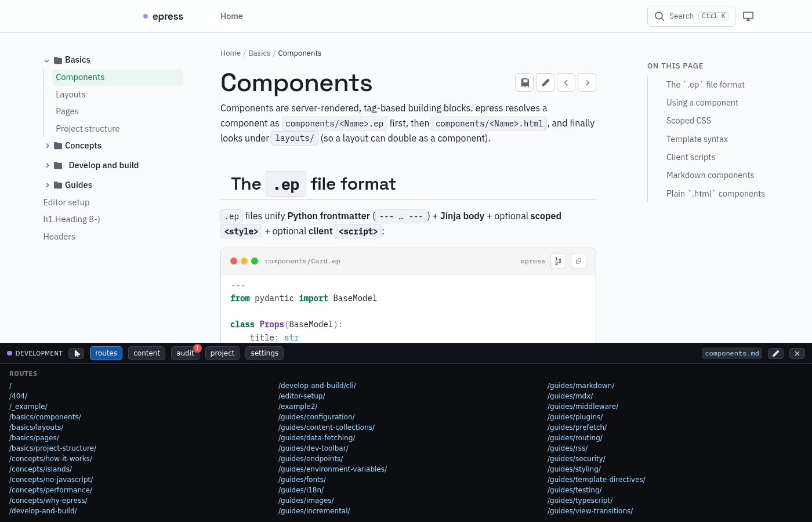Screen dimensions: 812x522
Task: Open the Search box in the header
Action: pos(691,16)
